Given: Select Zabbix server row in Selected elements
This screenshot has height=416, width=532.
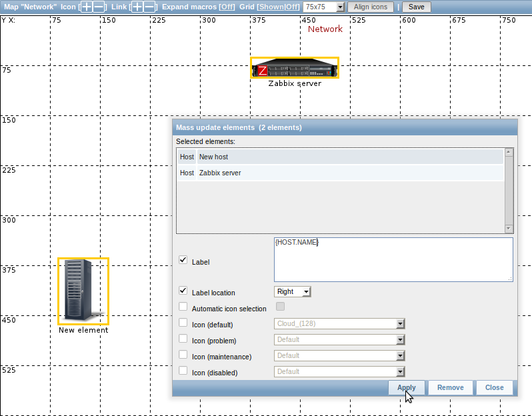Looking at the screenshot, I should point(341,173).
